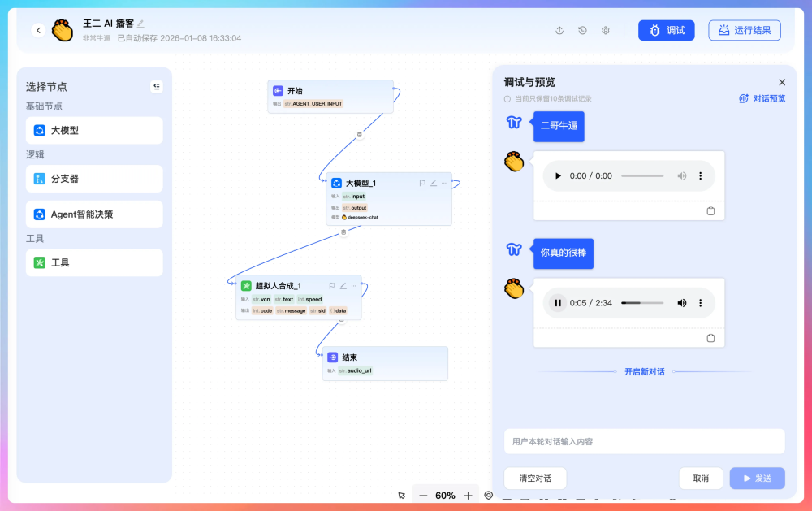The image size is (812, 511).
Task: Click the edit pencil on 大模型_1 node
Action: (433, 183)
